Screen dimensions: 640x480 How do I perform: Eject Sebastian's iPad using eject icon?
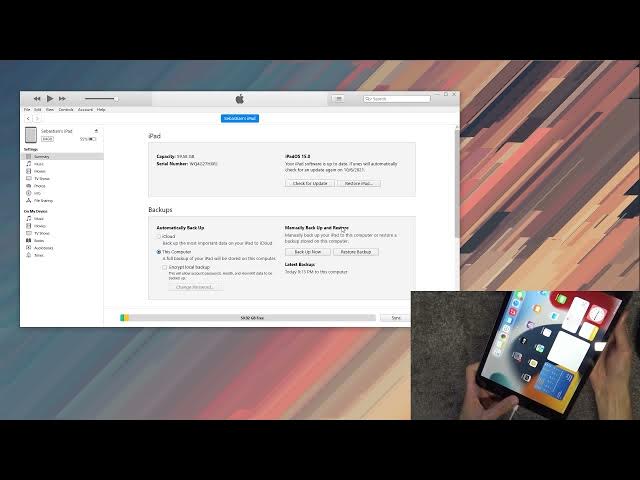click(x=96, y=131)
